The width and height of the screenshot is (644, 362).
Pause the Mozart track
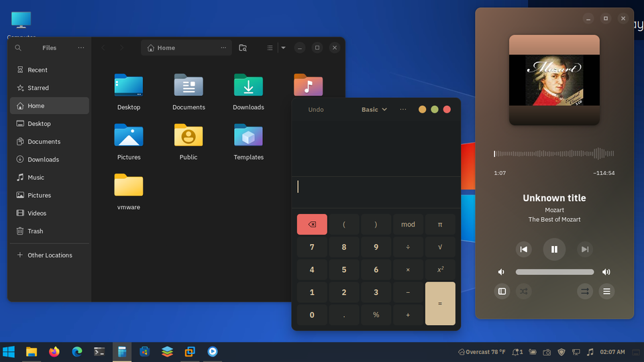[x=554, y=249]
